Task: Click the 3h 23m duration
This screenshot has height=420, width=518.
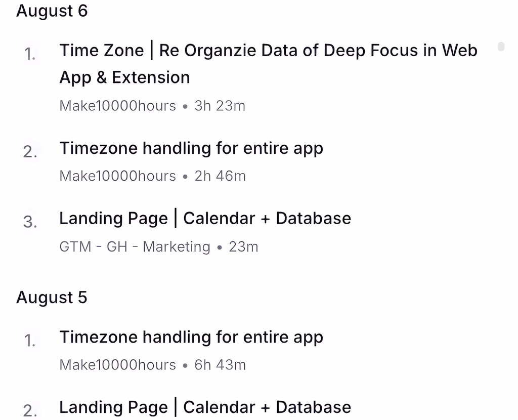Action: (220, 106)
